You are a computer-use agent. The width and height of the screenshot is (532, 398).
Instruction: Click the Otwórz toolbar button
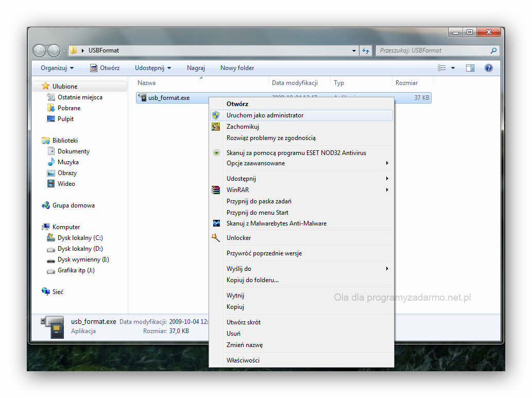click(x=105, y=68)
